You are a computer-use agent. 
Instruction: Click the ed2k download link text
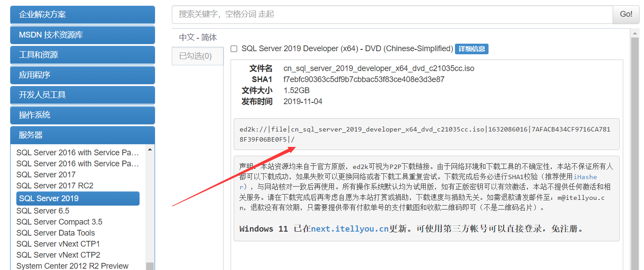(425, 135)
